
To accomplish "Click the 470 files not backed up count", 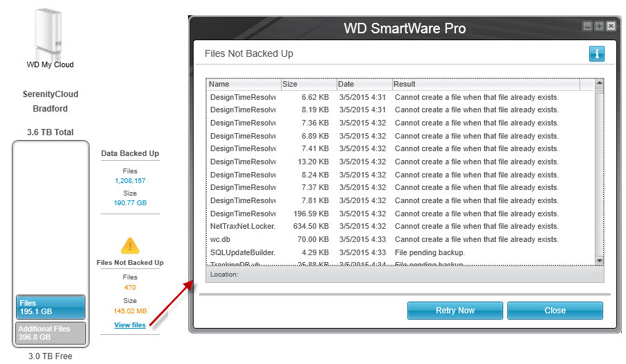I will pos(130,287).
